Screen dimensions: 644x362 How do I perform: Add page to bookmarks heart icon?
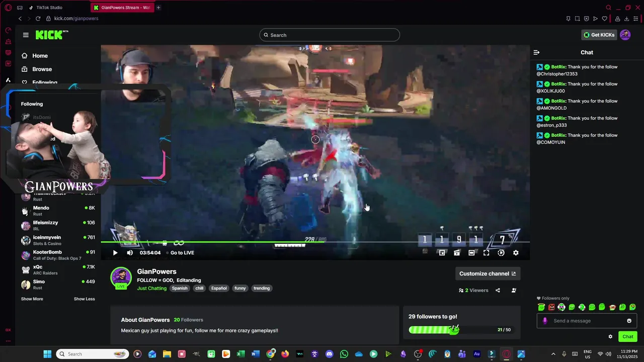click(604, 19)
